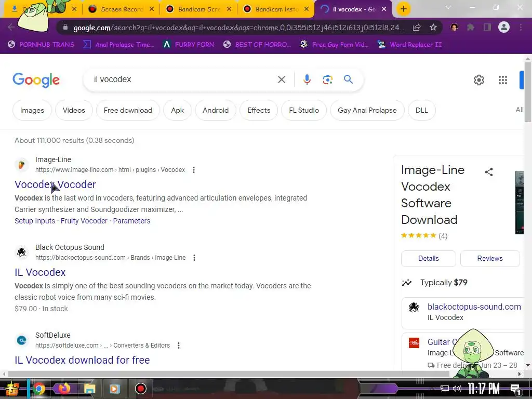Open notification center icon

click(515, 389)
